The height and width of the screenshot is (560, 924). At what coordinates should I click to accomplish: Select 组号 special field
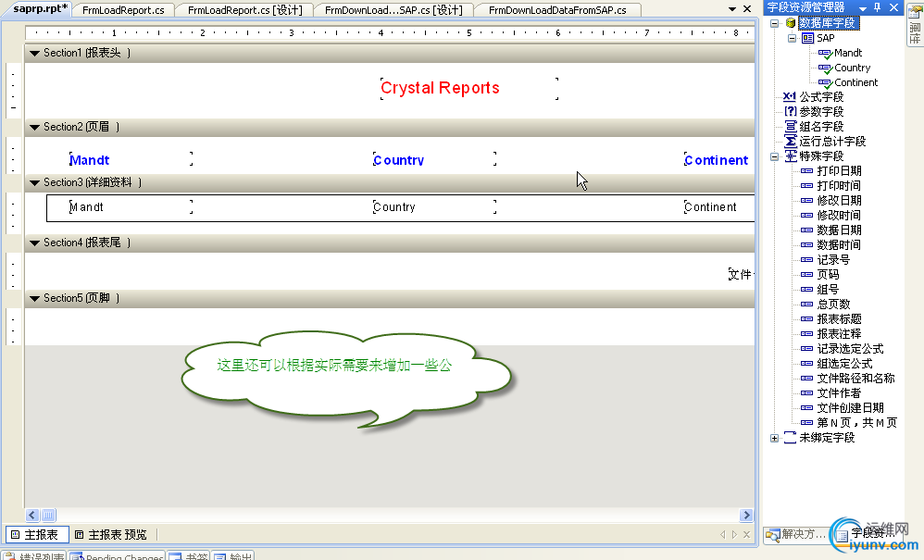[828, 290]
